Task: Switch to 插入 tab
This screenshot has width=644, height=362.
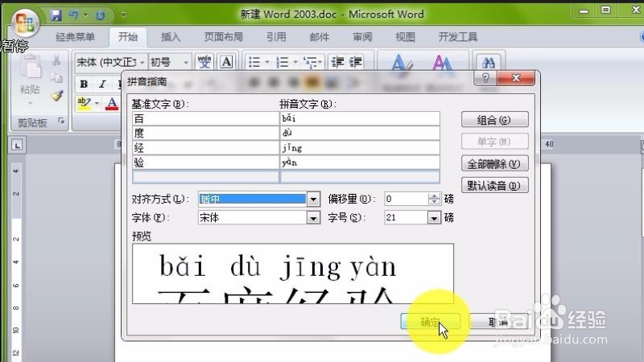Action: [171, 37]
